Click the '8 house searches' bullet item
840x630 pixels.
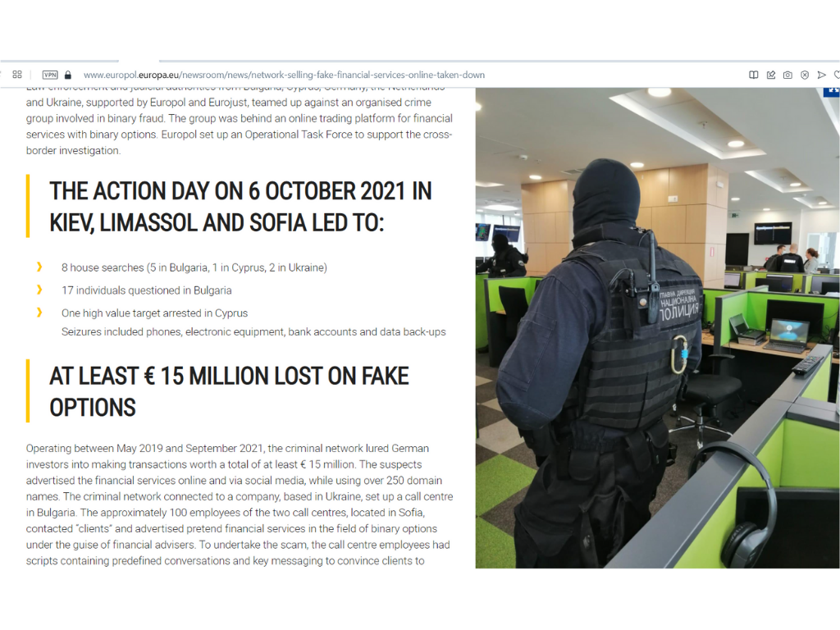194,267
